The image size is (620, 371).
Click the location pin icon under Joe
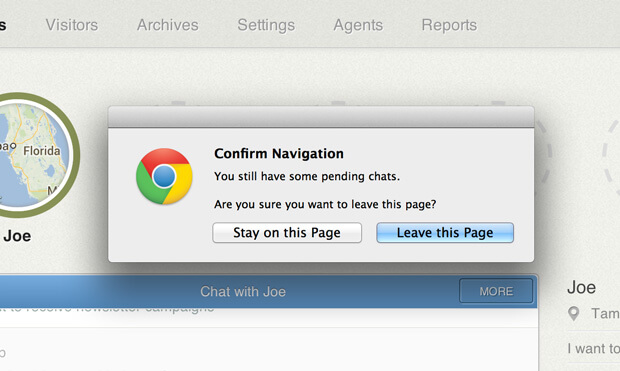tap(573, 314)
